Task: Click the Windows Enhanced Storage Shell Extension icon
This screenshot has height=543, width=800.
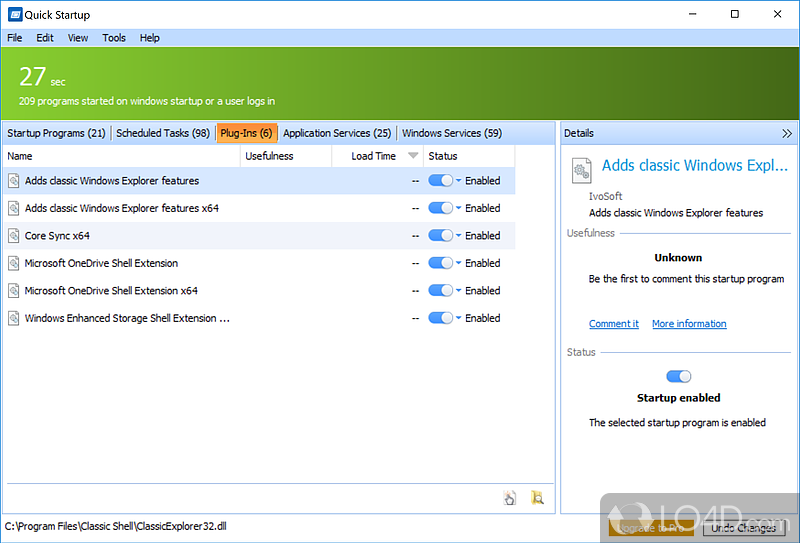Action: pyautogui.click(x=14, y=318)
